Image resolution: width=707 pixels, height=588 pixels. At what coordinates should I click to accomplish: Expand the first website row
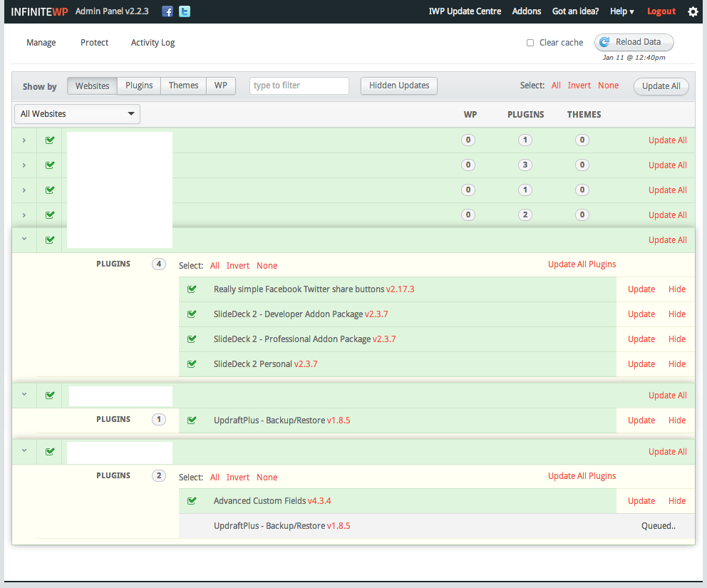point(24,140)
